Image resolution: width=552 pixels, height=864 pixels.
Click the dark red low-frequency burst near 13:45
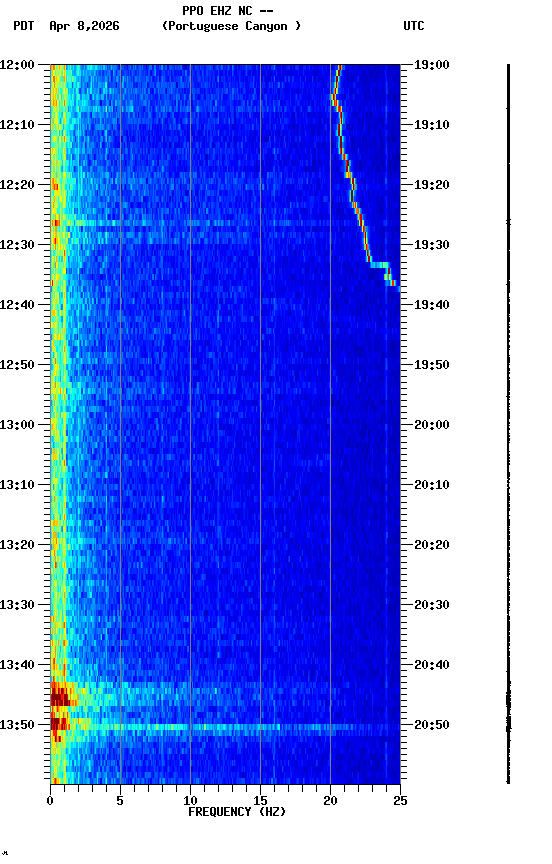pos(61,695)
